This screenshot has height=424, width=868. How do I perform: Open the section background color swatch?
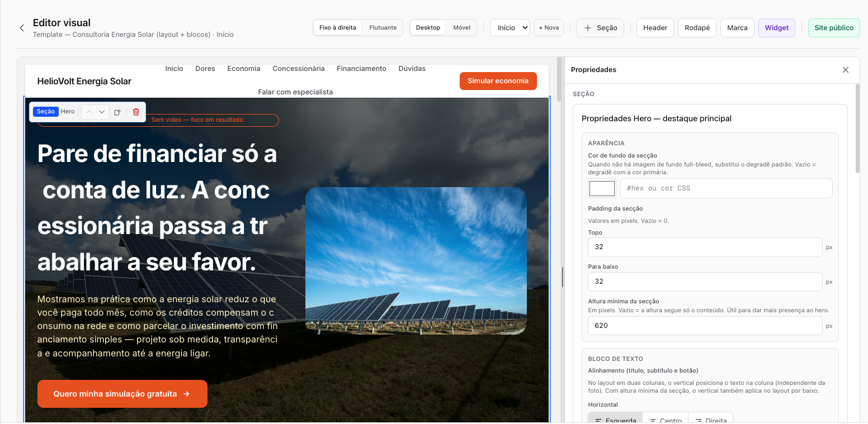click(602, 188)
